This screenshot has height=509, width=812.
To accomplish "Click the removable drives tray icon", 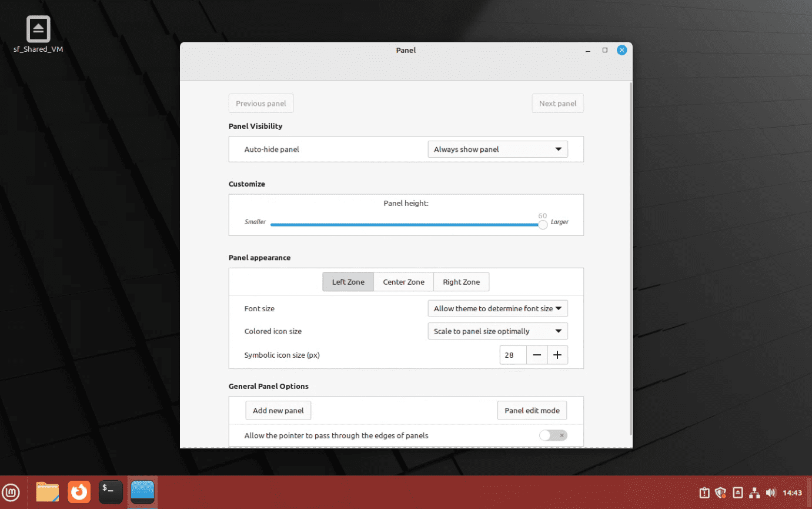I will pos(737,493).
